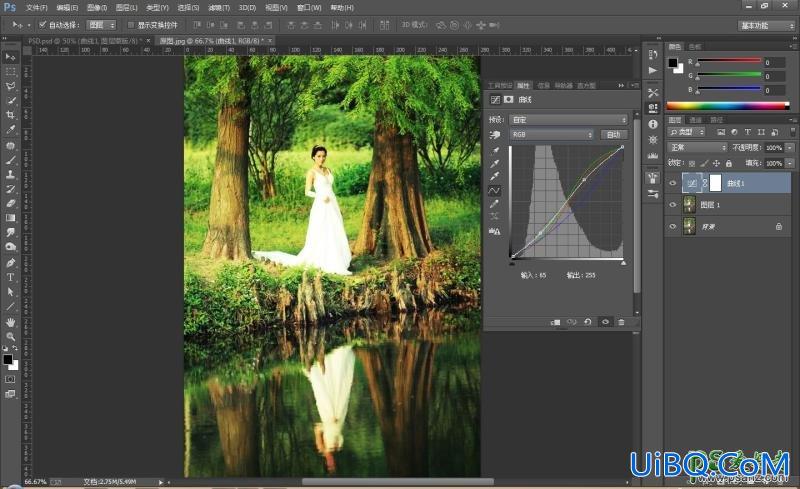Toggle the Auto-Select checkbox in options bar

tap(43, 25)
